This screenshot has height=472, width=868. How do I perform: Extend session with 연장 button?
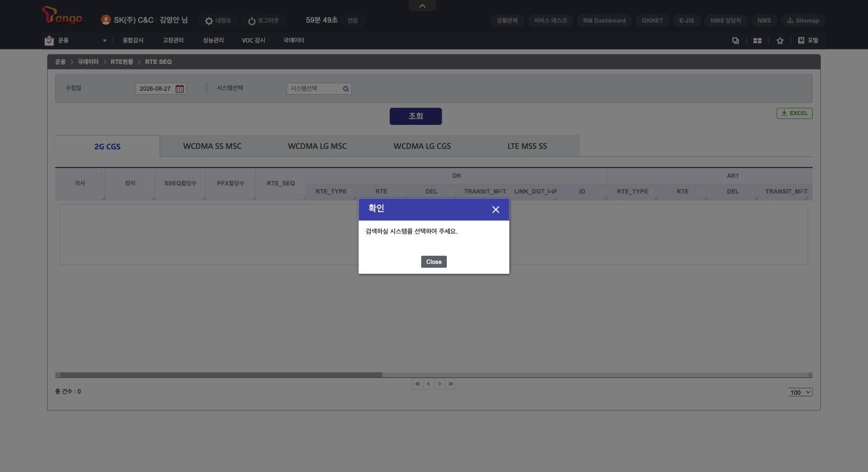(353, 20)
